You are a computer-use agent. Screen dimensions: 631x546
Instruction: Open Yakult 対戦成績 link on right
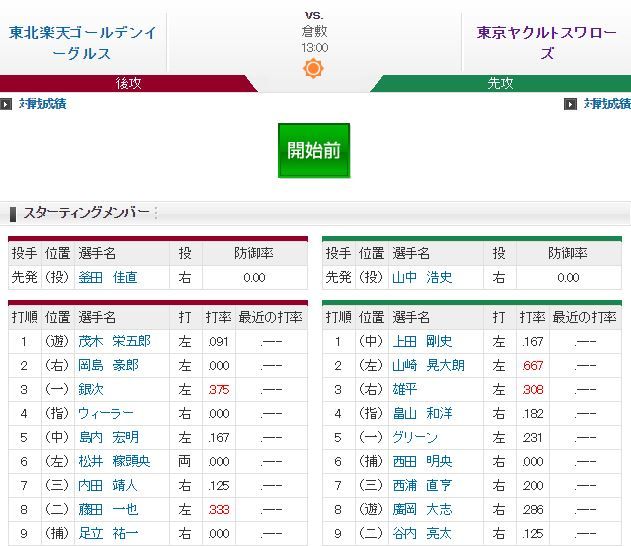coord(607,104)
